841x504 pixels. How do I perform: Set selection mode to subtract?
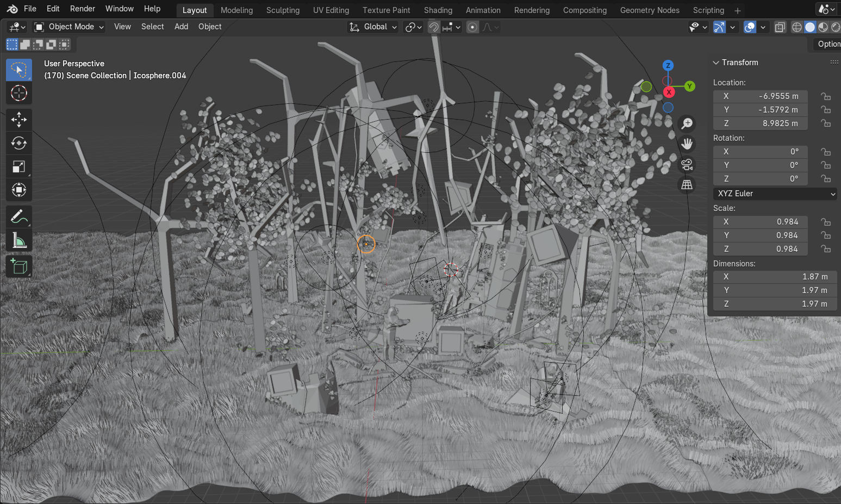pyautogui.click(x=38, y=45)
